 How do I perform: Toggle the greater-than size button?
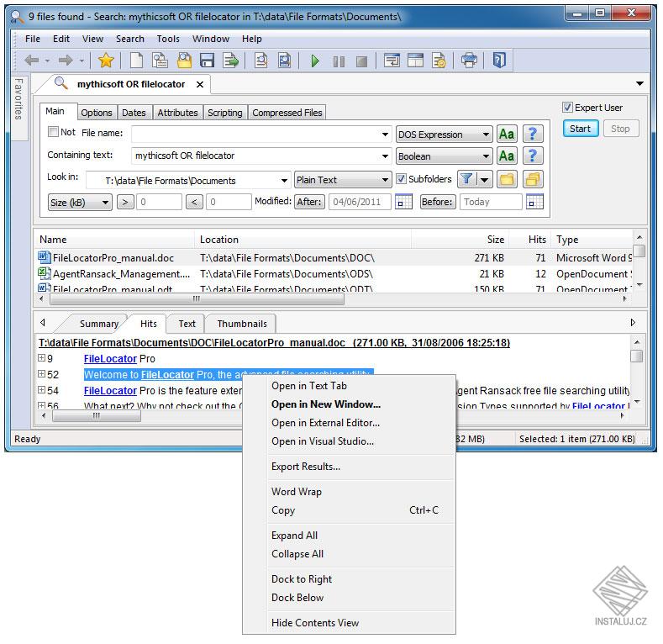click(x=125, y=203)
